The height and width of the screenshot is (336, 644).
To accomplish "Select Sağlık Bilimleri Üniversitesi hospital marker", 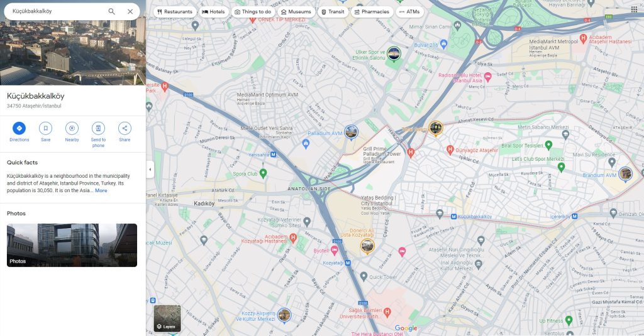I will [x=387, y=313].
